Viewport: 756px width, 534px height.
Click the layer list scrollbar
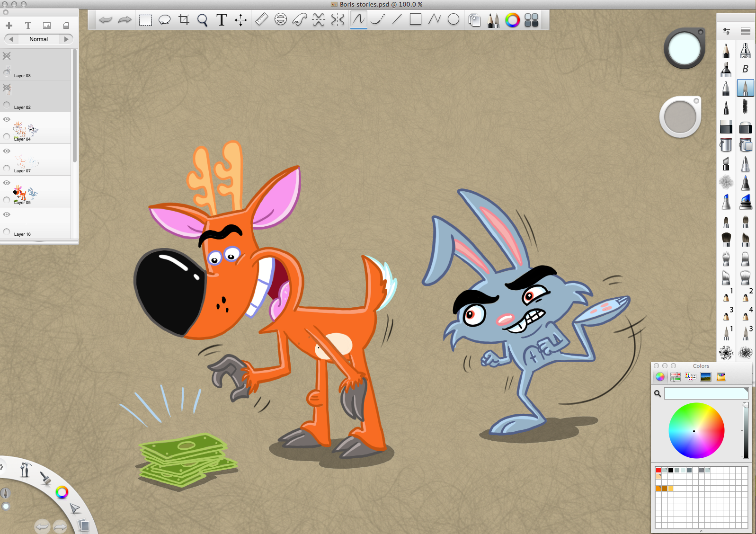[x=74, y=105]
